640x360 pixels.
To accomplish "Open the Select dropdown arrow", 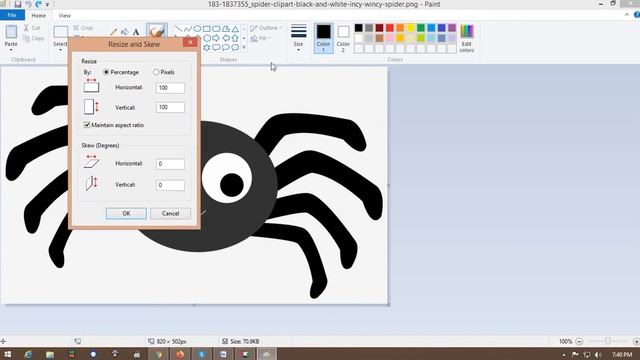I will (60, 50).
